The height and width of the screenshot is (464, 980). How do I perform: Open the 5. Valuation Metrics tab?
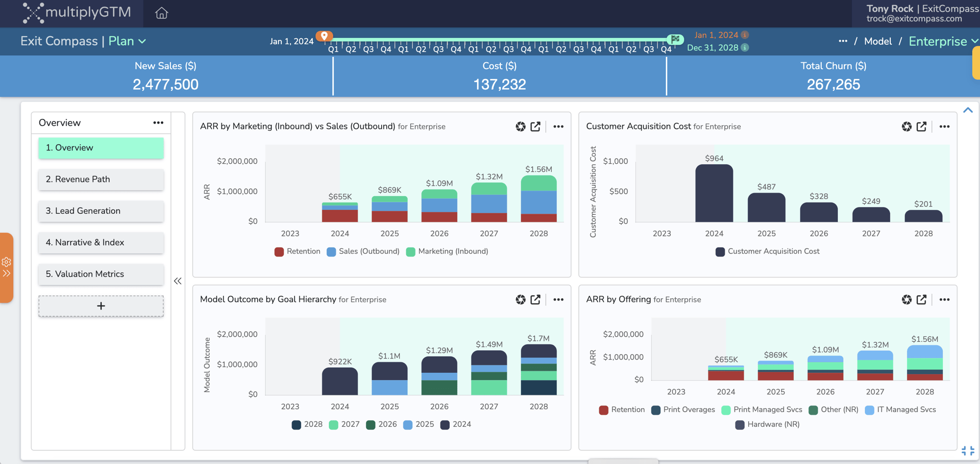[x=101, y=274]
